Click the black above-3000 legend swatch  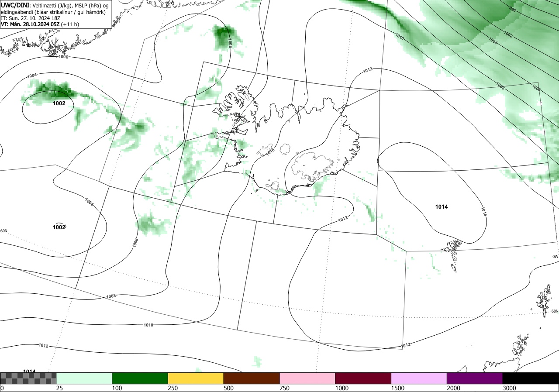[531, 378]
